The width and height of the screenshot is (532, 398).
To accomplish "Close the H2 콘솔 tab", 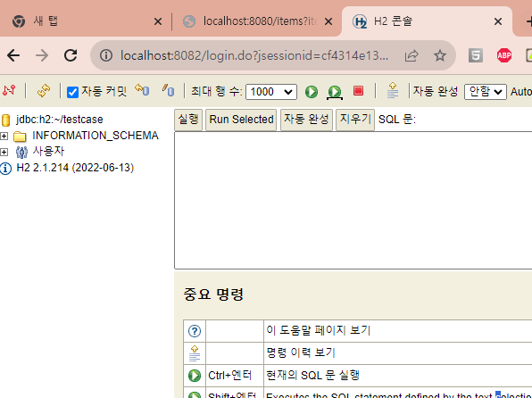I will point(498,21).
